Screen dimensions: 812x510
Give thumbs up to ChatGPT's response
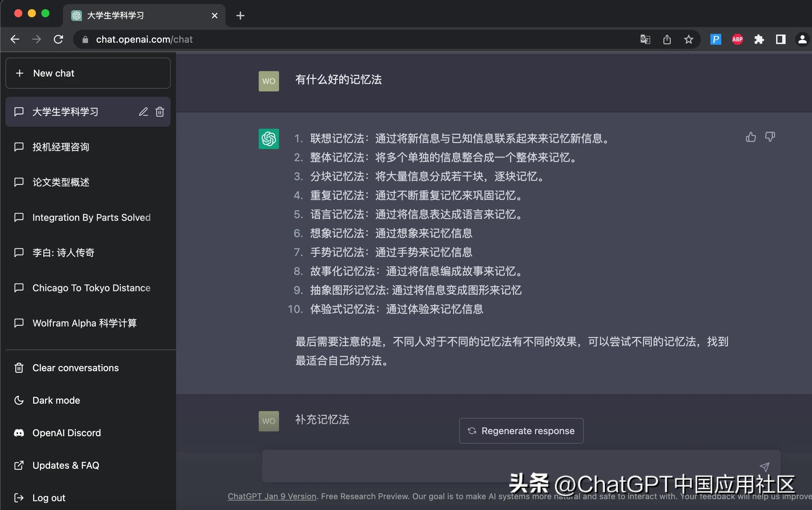750,137
